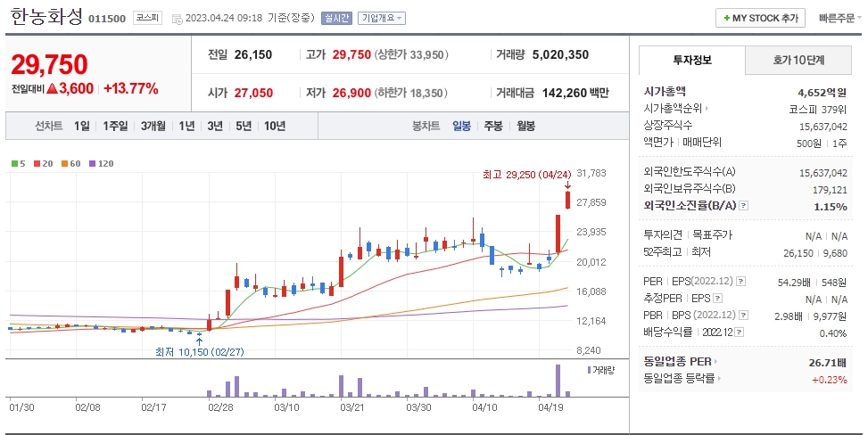Click the 코스피 379위 ranking value
The width and height of the screenshot is (868, 435).
(x=818, y=110)
